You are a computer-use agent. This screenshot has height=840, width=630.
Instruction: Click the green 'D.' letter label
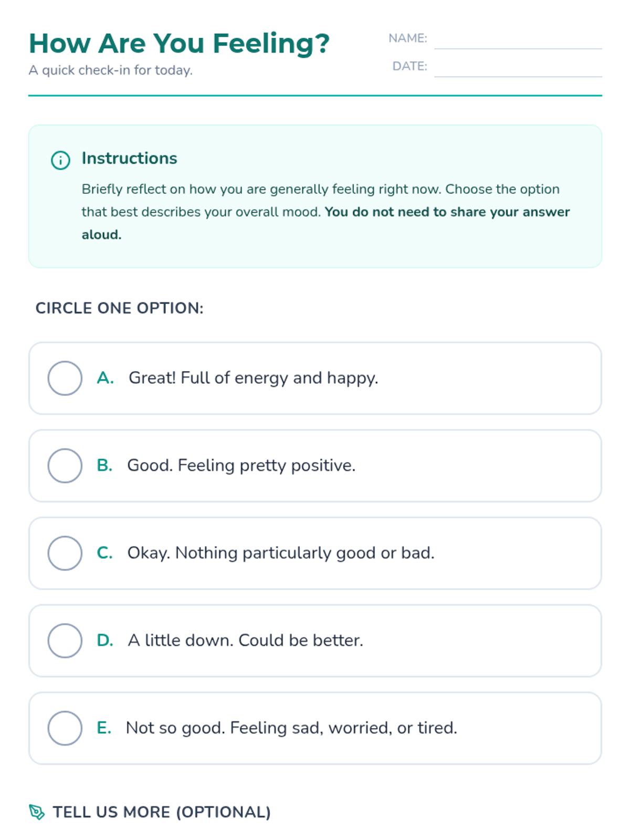pos(105,640)
